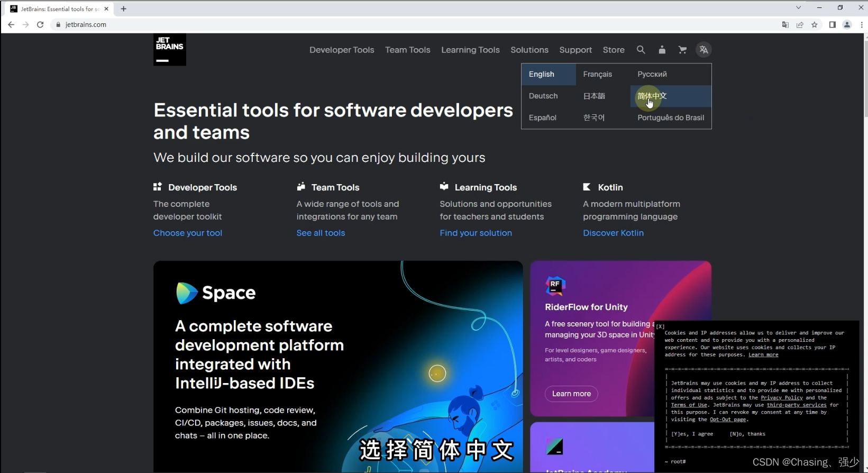The height and width of the screenshot is (473, 868).
Task: Open the third-party services link
Action: coord(797,405)
